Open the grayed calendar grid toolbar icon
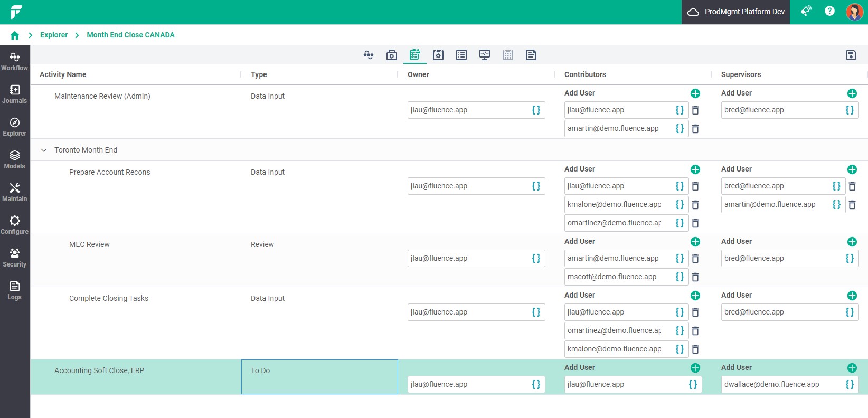 [x=508, y=55]
